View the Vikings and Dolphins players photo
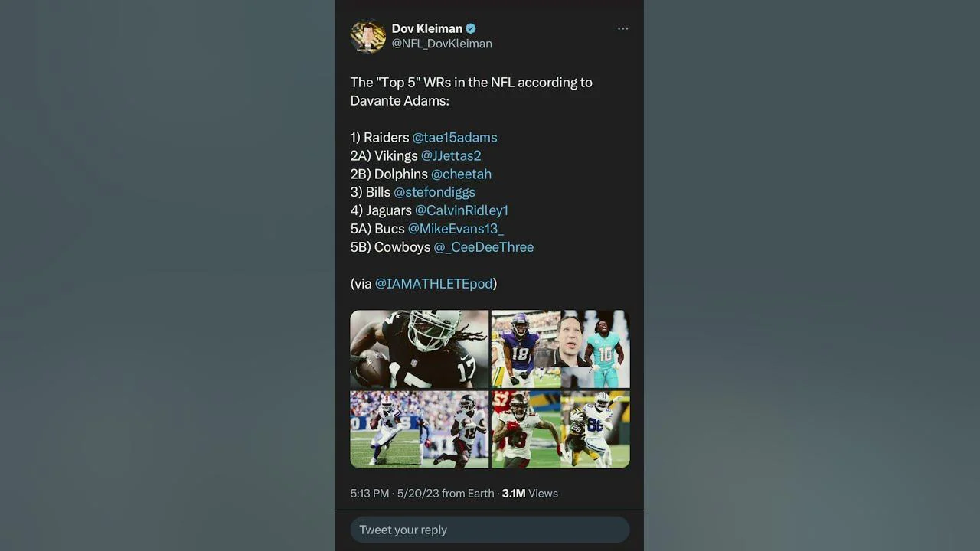Viewport: 980px width, 551px height. (x=560, y=349)
